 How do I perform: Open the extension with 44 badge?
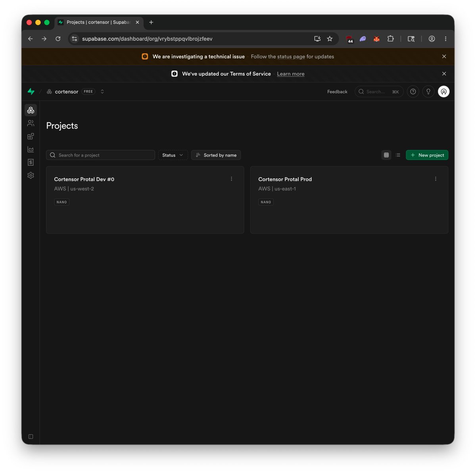[x=349, y=39]
